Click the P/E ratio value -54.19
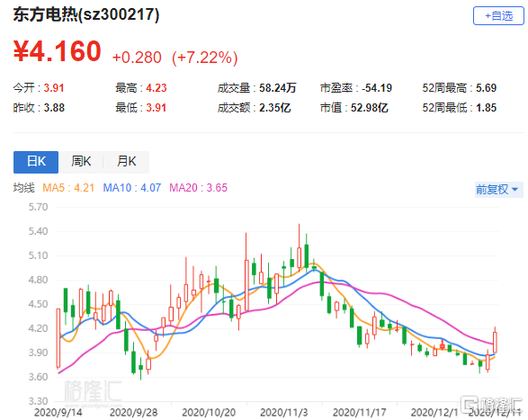Viewport: 528px width, 420px height. coord(377,88)
